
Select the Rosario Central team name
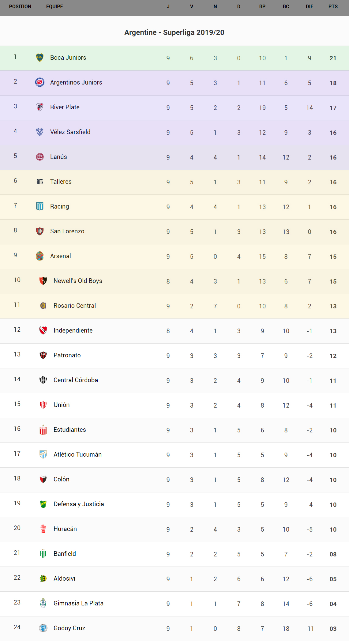coord(75,306)
